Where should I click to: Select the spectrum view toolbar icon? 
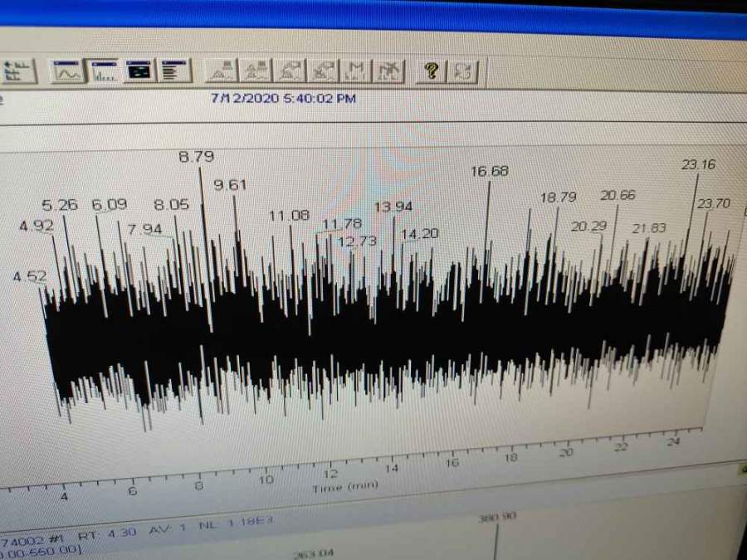(x=104, y=71)
